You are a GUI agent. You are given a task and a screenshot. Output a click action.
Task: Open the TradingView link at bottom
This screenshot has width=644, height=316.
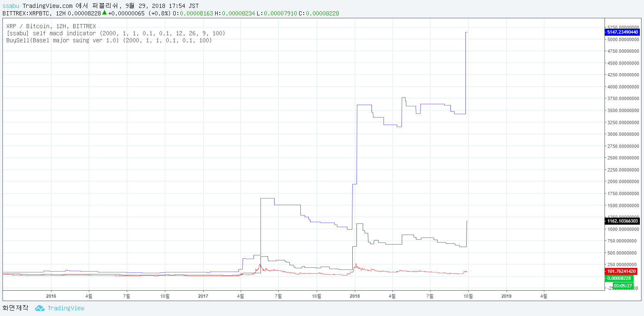tap(66, 308)
